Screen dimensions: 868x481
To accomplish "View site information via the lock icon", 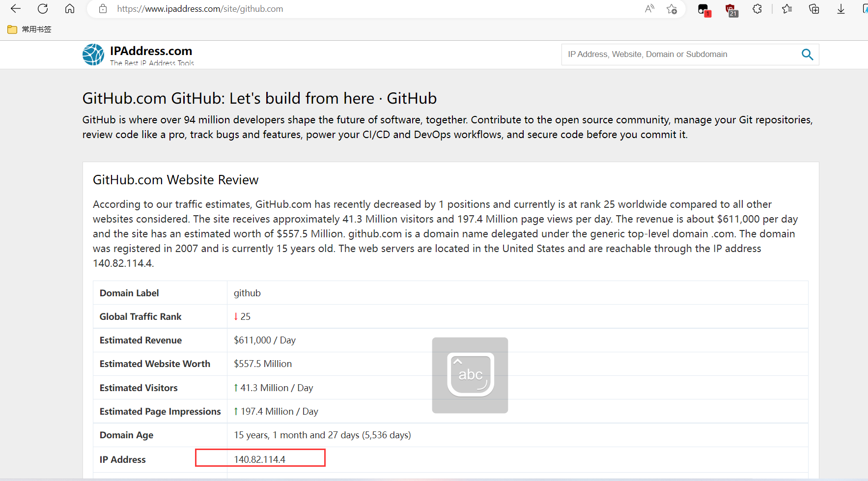I will [103, 9].
